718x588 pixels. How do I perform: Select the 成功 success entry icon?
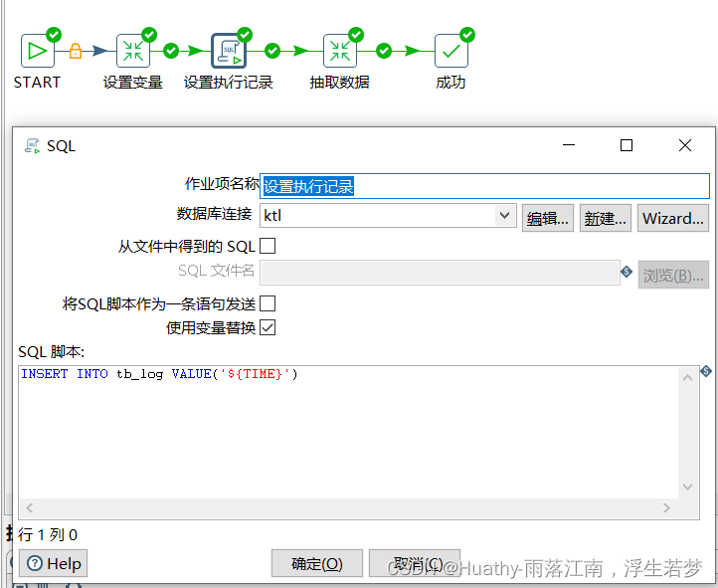tap(451, 51)
